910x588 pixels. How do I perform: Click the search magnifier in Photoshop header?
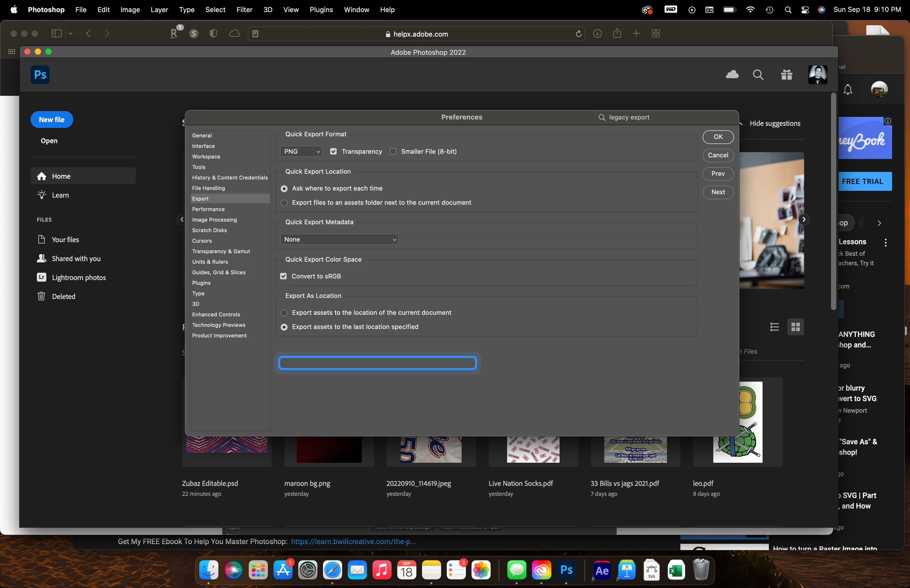click(758, 75)
